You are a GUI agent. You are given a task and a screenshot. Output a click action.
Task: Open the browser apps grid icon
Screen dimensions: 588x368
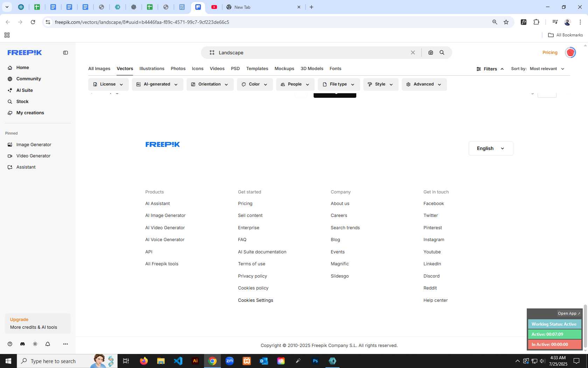pos(7,35)
